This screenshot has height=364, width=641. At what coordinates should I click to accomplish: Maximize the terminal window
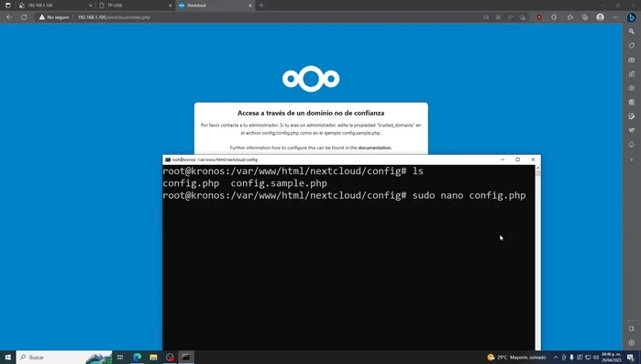517,160
